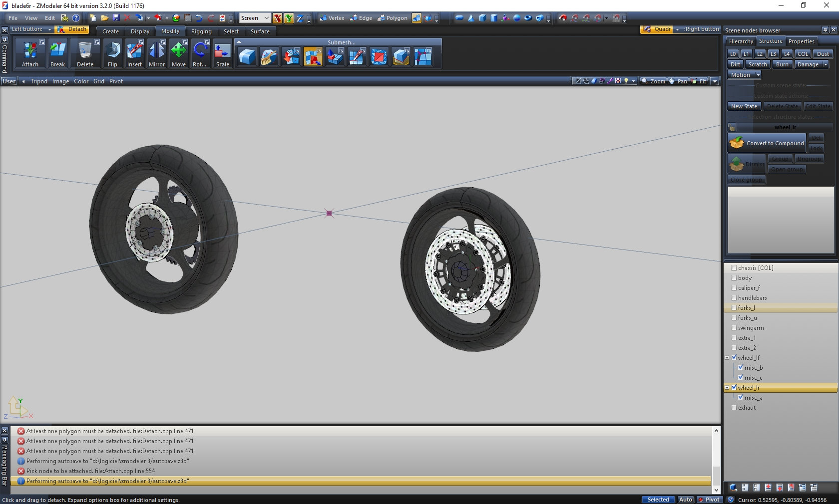Viewport: 839px width, 504px height.
Task: Select the Attach tool icon
Action: [30, 50]
